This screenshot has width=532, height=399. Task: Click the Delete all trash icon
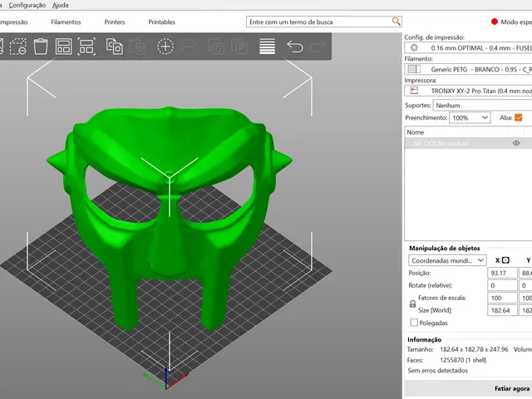point(41,47)
